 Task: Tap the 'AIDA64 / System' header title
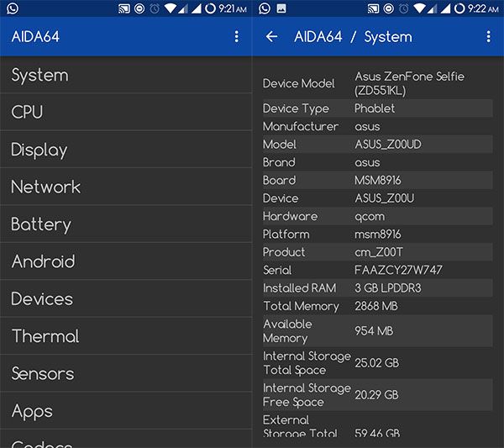pos(353,37)
